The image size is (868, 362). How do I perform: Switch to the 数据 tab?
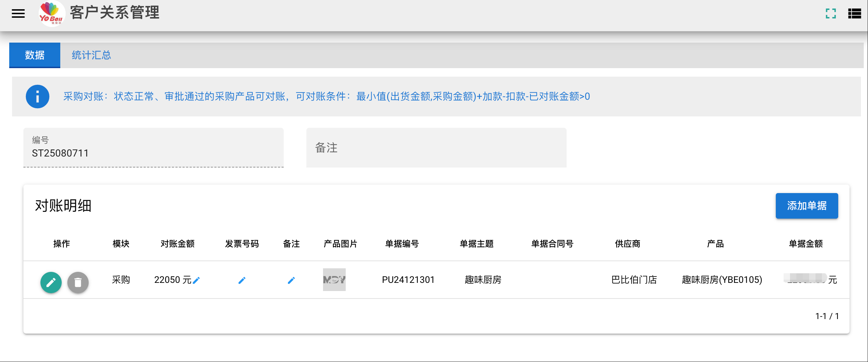(x=35, y=55)
